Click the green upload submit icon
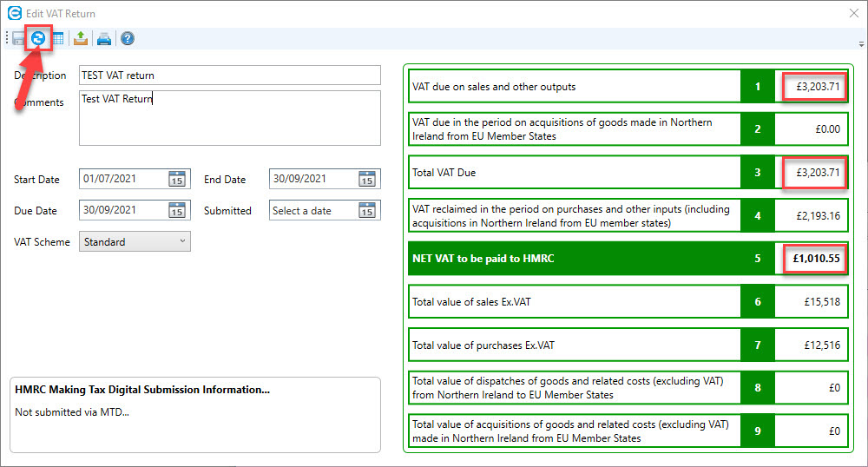868x467 pixels. (x=81, y=38)
